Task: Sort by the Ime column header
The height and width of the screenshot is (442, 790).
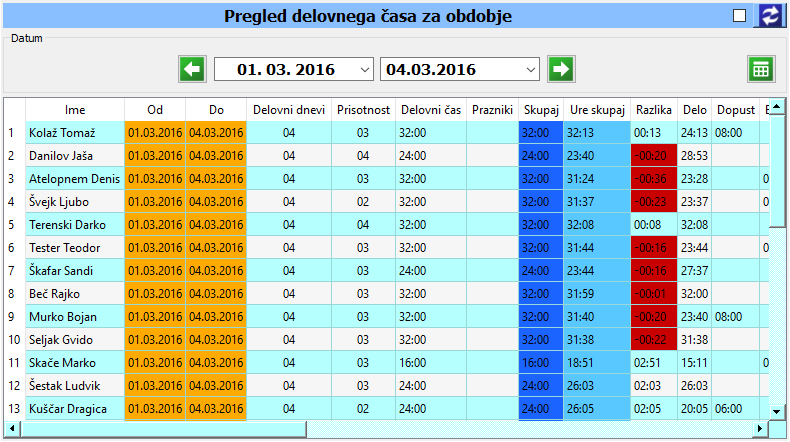Action: 75,109
